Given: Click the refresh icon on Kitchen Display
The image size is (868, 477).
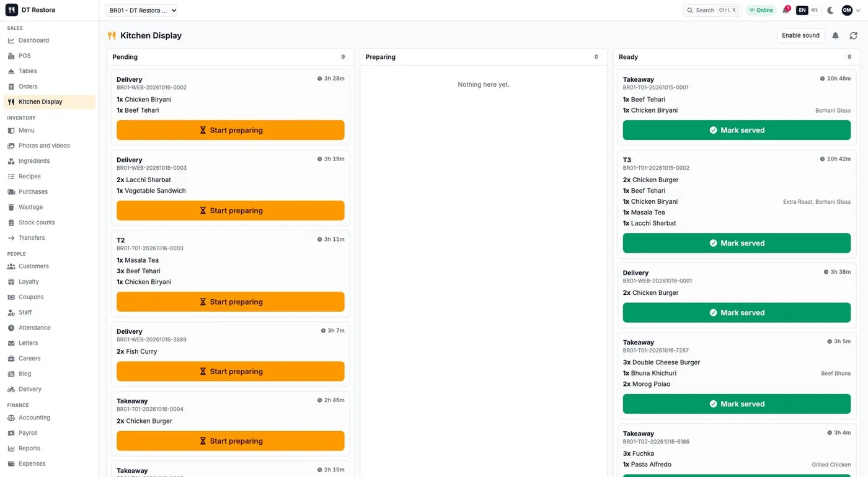Looking at the screenshot, I should pos(853,36).
